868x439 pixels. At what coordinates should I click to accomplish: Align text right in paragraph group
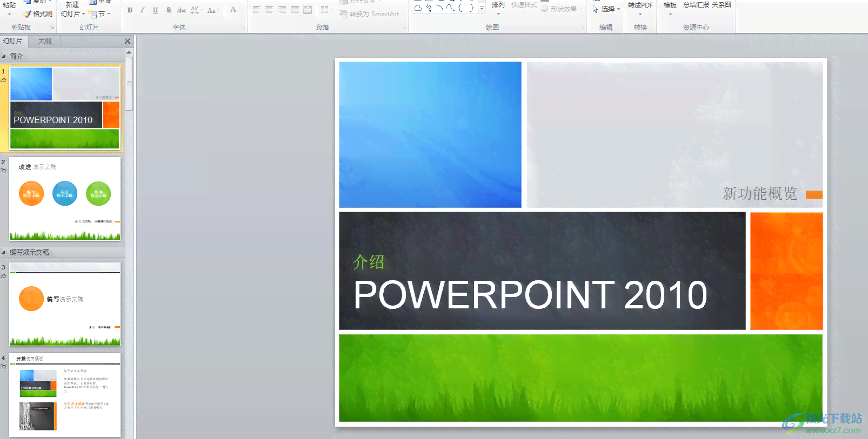[282, 10]
